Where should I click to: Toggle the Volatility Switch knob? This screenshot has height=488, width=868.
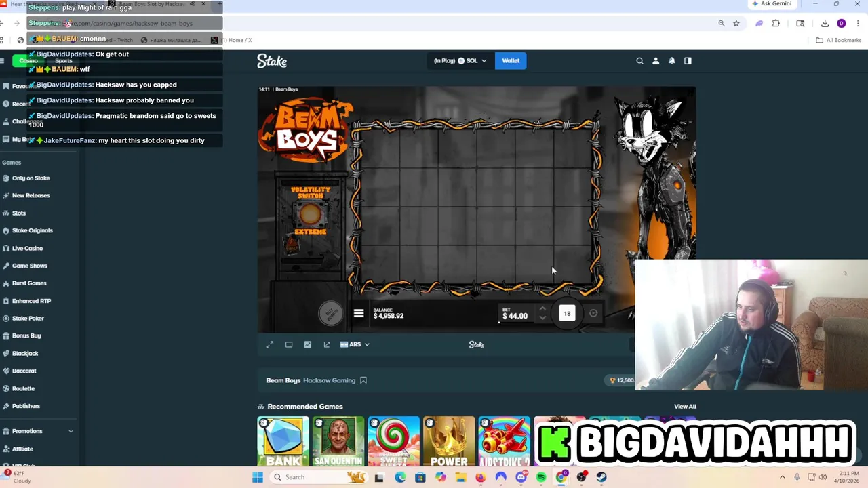tap(310, 215)
